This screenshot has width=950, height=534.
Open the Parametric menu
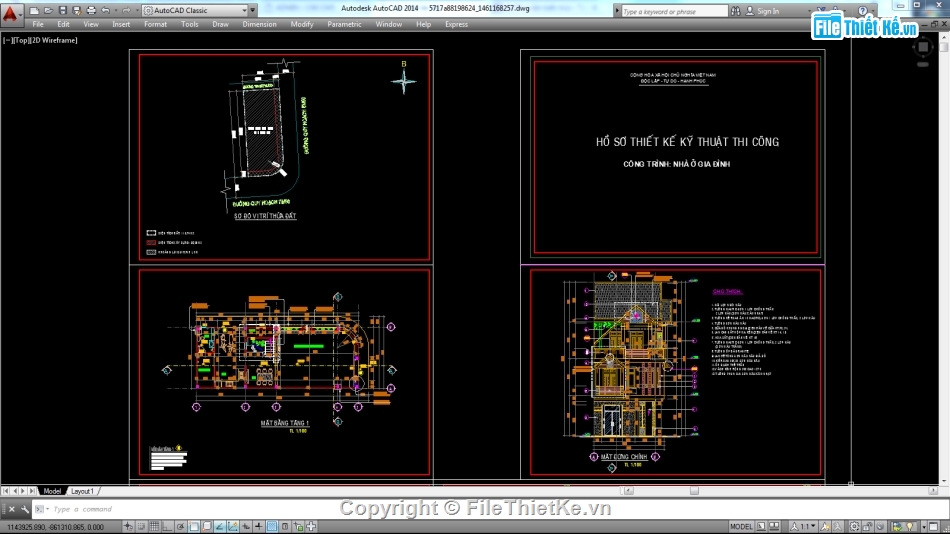[344, 24]
